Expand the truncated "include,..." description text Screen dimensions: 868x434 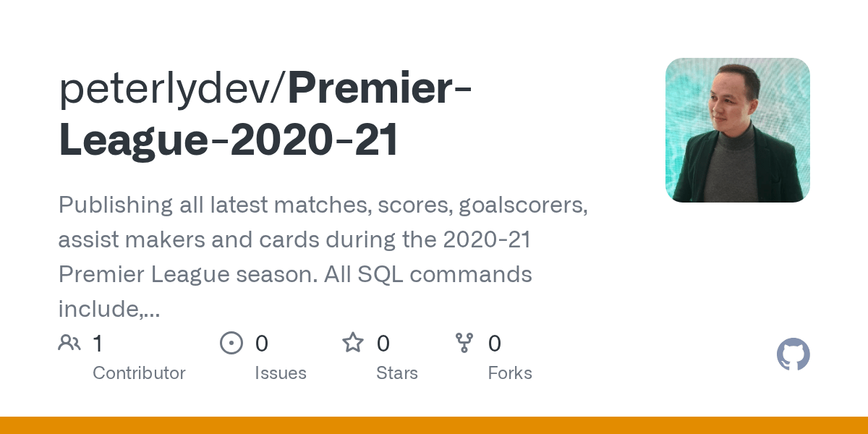tap(109, 310)
